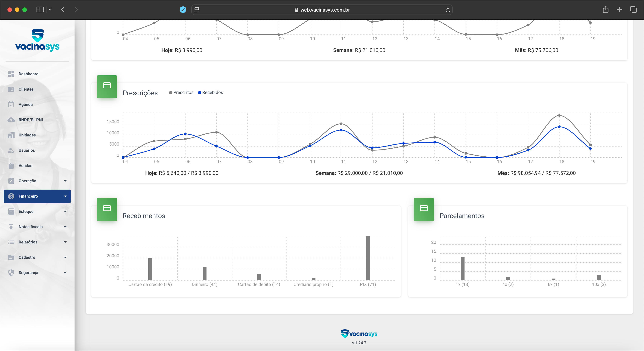Click the Hoje: R$ 5.640,00 / R$ 3.990,00 total
Screen dimensions: 644x351
point(182,173)
